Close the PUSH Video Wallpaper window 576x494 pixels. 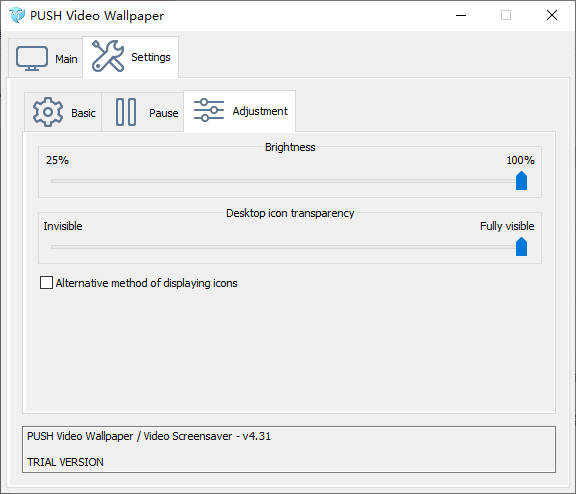point(552,15)
